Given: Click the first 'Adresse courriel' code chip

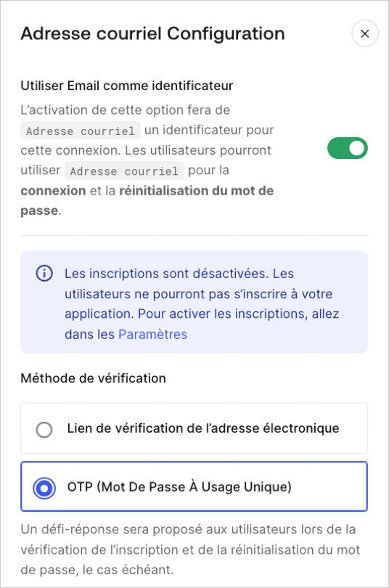Looking at the screenshot, I should tap(81, 131).
